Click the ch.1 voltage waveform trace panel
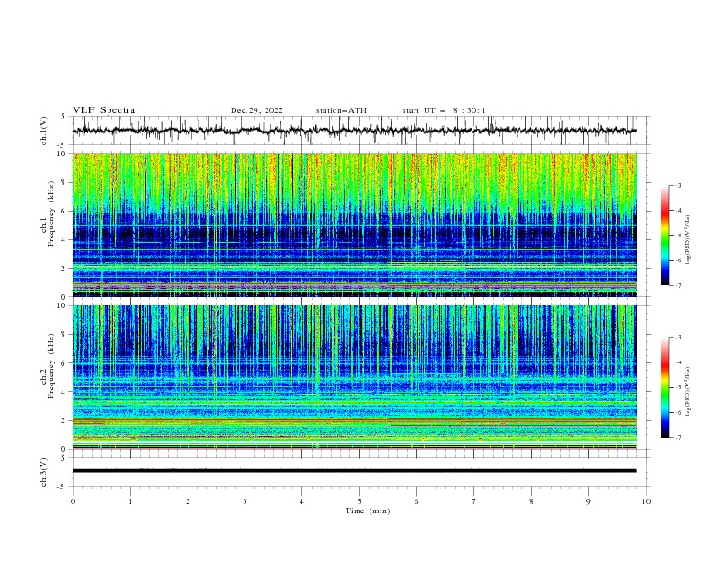 tap(360, 131)
